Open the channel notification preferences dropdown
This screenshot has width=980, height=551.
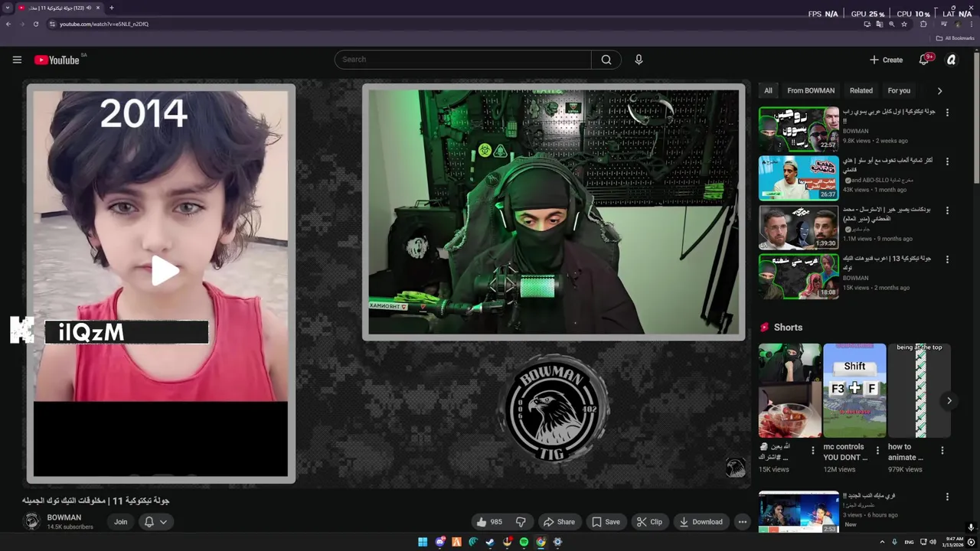(x=155, y=522)
